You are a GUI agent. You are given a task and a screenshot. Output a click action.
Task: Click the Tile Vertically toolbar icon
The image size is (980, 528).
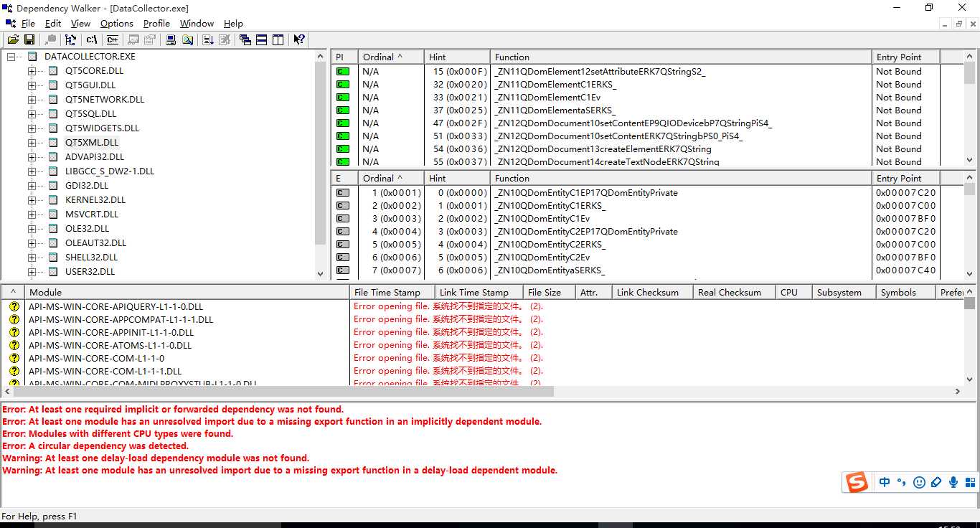278,39
